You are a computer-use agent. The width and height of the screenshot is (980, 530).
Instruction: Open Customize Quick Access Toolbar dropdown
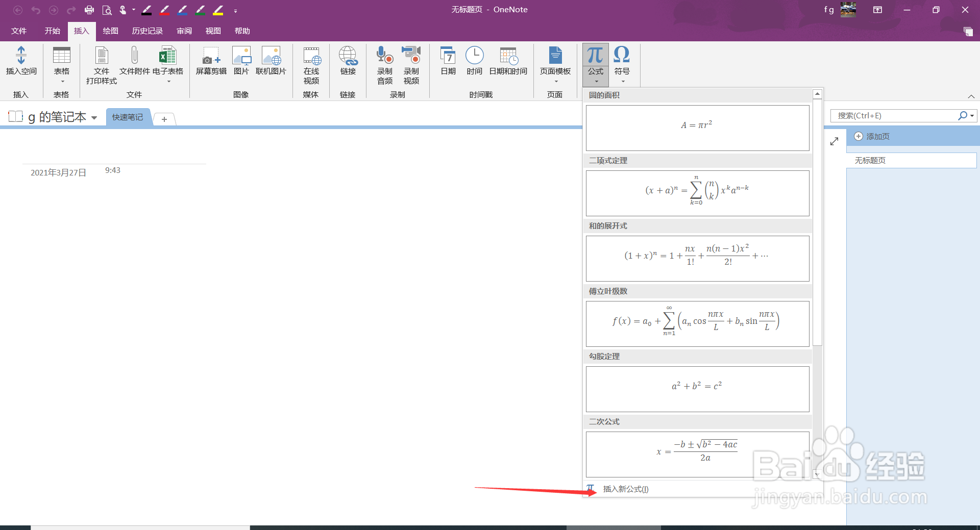pos(235,10)
